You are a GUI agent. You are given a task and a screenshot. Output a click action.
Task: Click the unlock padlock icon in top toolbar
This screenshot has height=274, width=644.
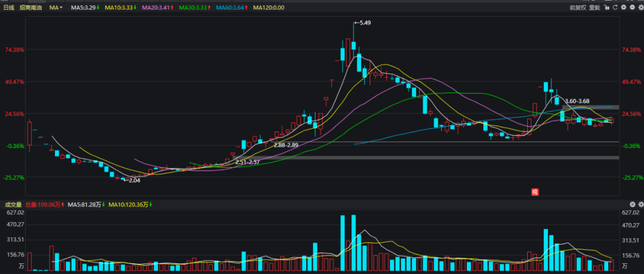click(x=606, y=8)
